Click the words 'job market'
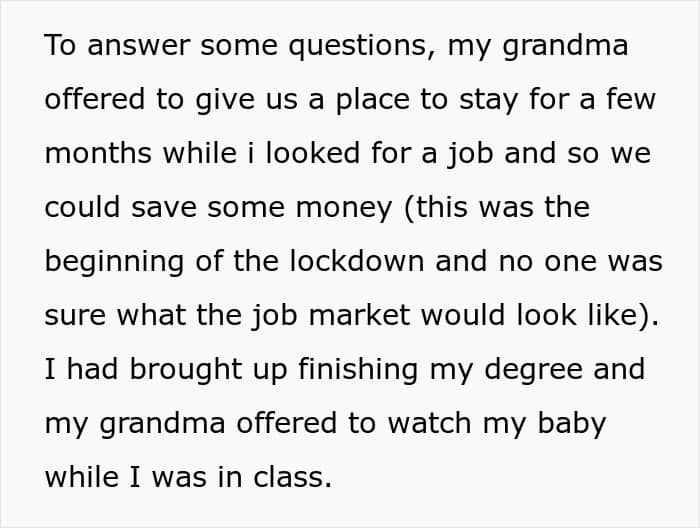 point(331,316)
